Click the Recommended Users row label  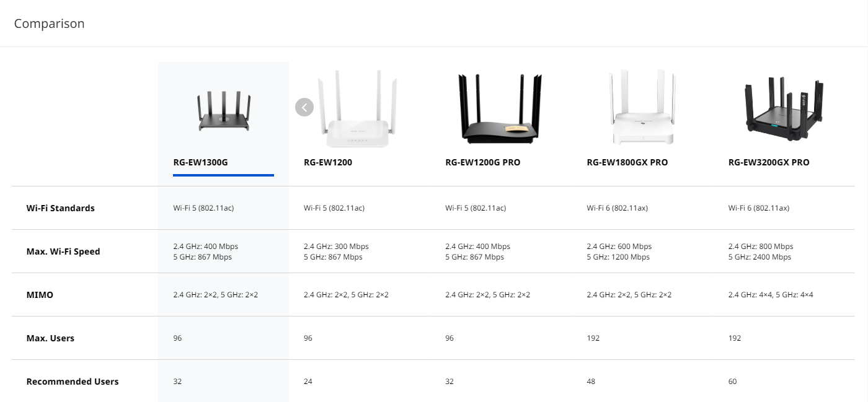click(x=73, y=382)
